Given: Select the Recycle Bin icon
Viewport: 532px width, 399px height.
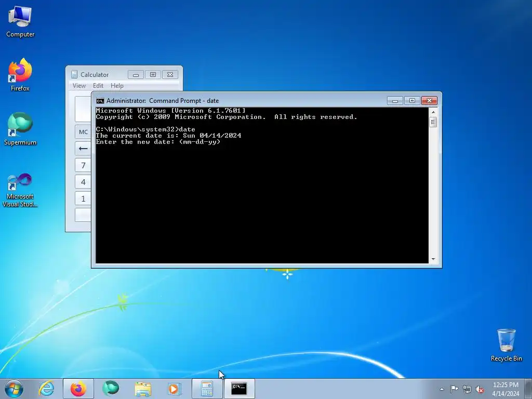Looking at the screenshot, I should (x=506, y=345).
